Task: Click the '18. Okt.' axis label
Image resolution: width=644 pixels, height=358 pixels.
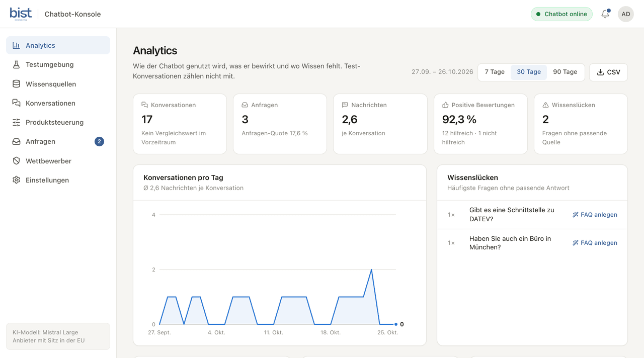Action: click(331, 332)
